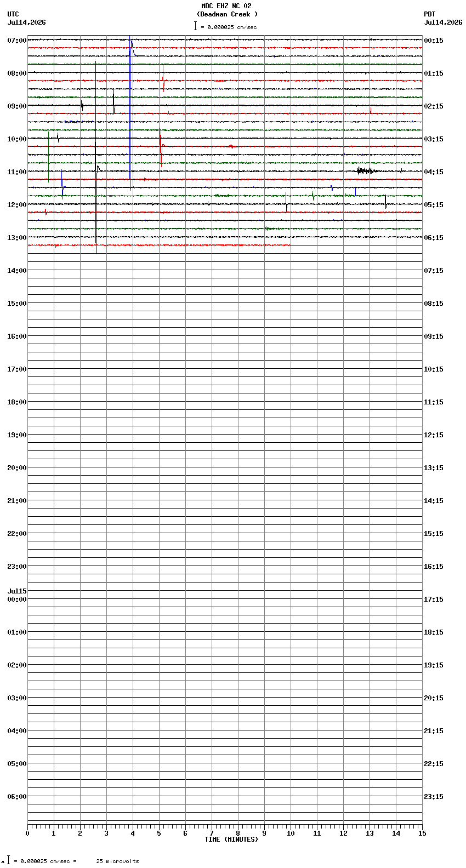Screen dimensions: 466x868
Task: Click the 04:15 PDT row label
Action: click(434, 172)
